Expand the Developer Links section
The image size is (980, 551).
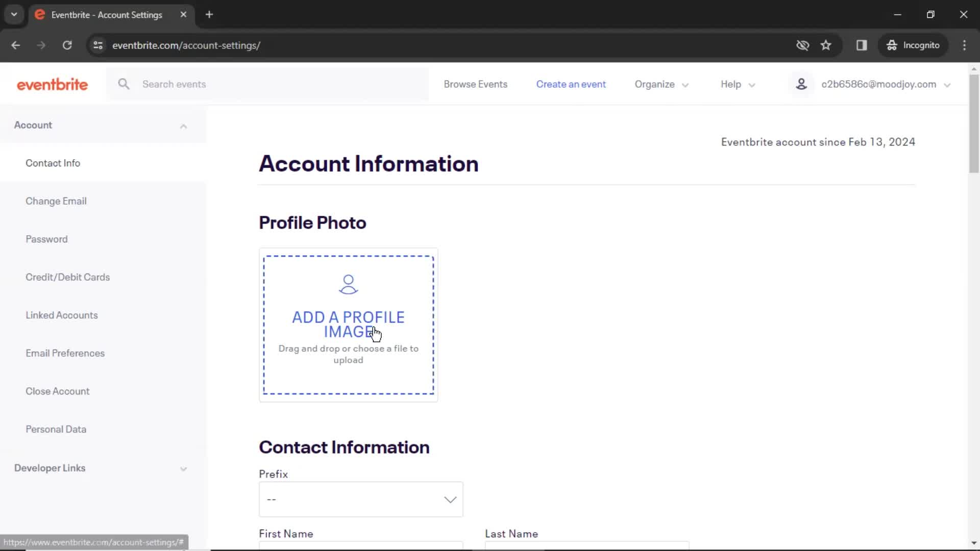[x=183, y=469]
